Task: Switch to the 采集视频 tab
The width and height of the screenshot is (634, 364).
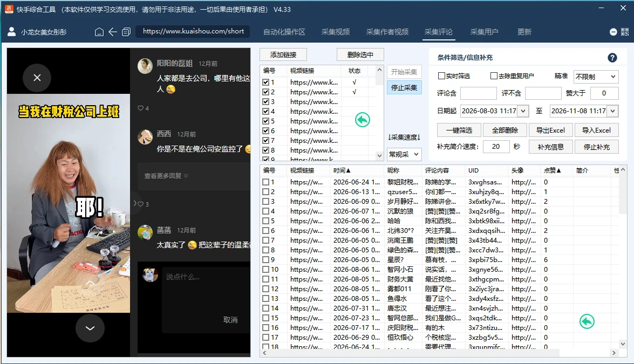Action: tap(336, 32)
